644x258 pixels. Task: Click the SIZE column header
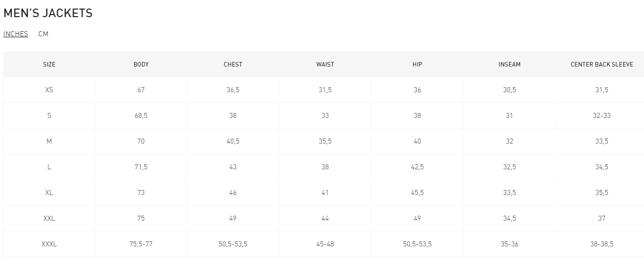49,64
